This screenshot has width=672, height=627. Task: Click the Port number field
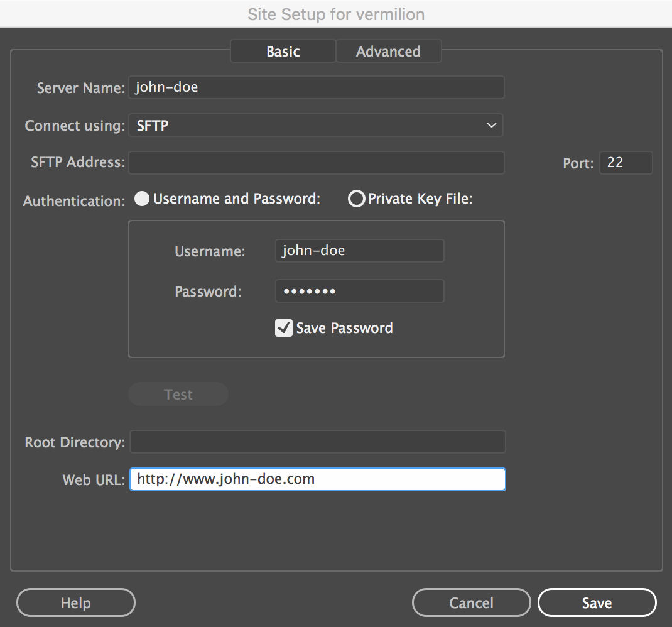(626, 162)
